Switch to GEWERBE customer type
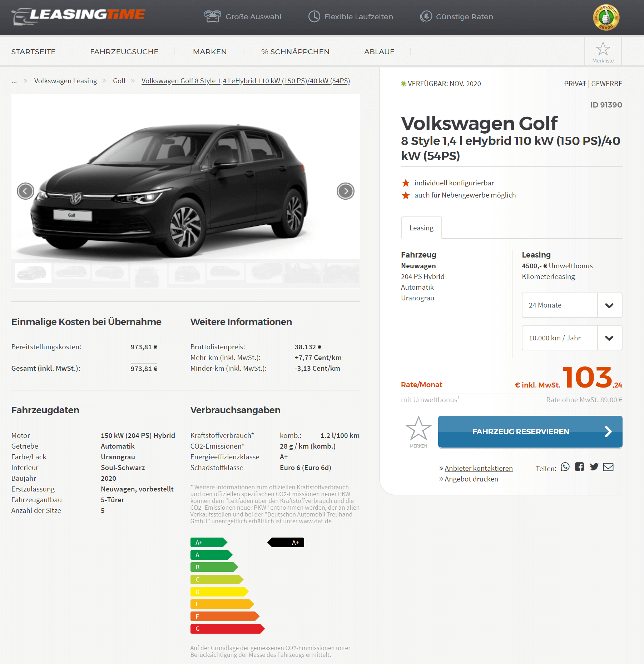The height and width of the screenshot is (664, 644). 606,84
